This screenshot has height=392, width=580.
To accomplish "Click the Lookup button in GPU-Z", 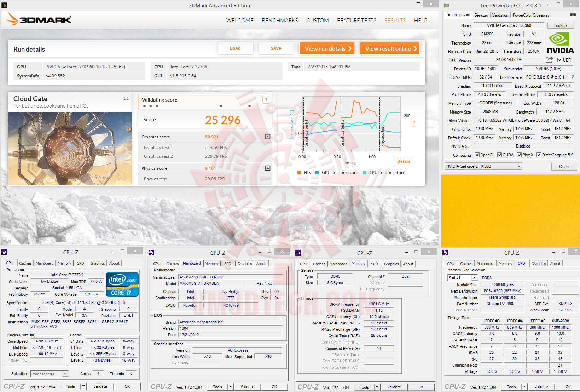I will (560, 25).
